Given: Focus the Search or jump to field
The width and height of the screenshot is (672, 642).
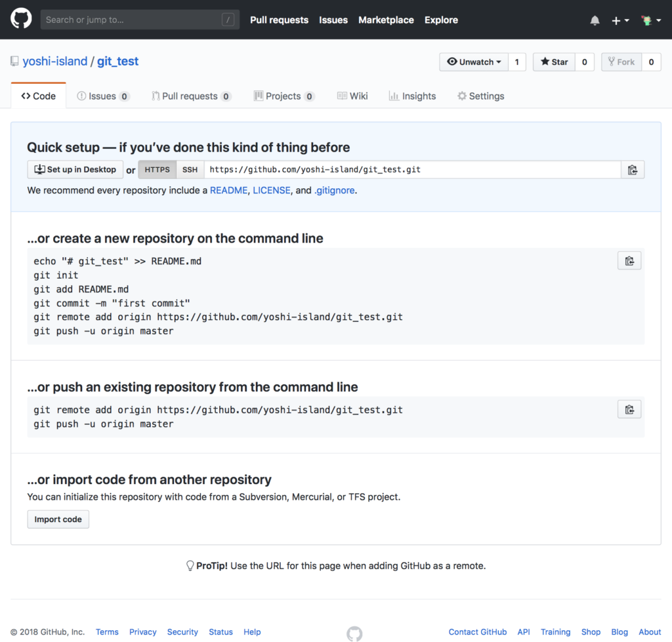Looking at the screenshot, I should click(140, 20).
